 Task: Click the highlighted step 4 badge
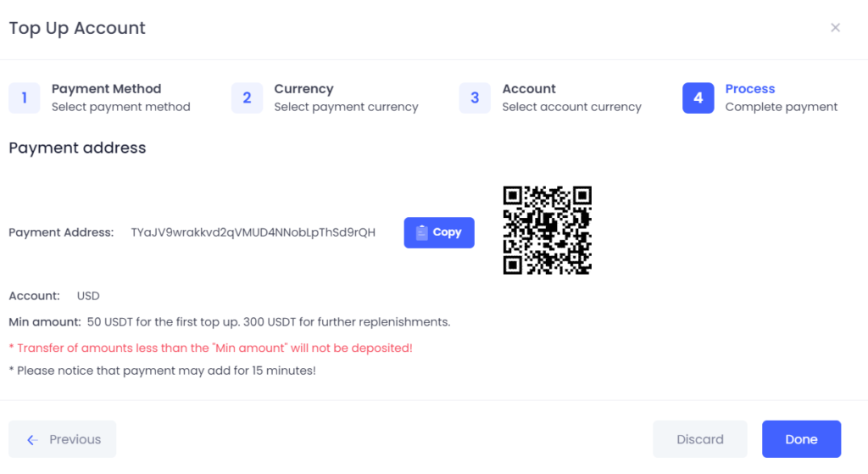click(698, 98)
